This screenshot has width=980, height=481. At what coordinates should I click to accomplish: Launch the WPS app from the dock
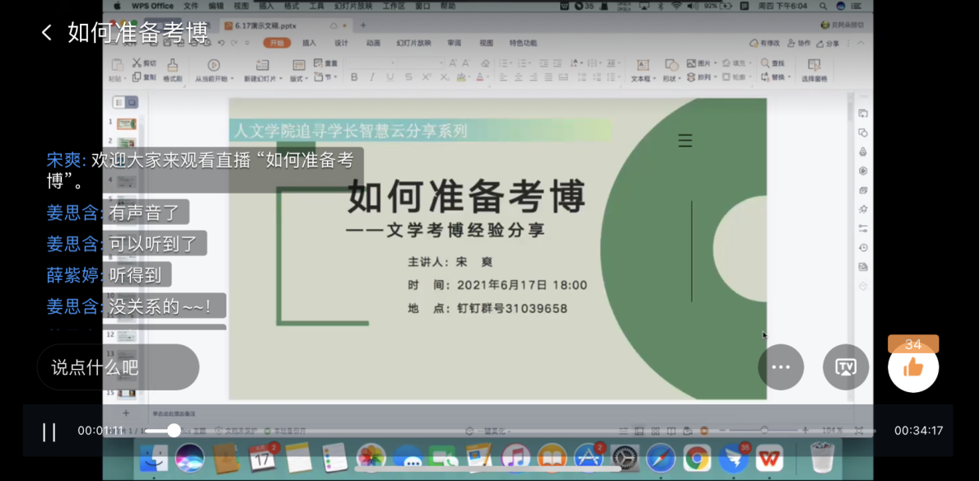pos(769,458)
